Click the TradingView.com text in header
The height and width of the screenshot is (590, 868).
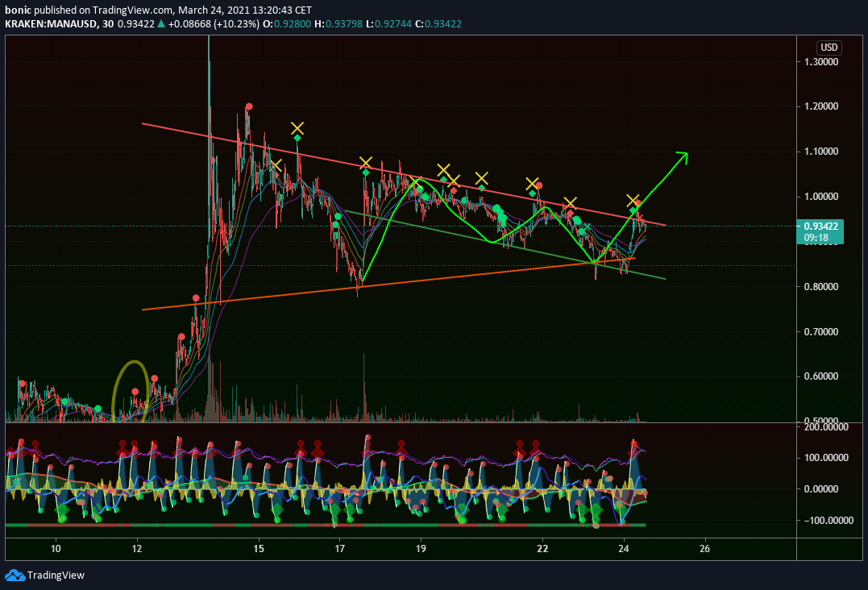tap(132, 10)
